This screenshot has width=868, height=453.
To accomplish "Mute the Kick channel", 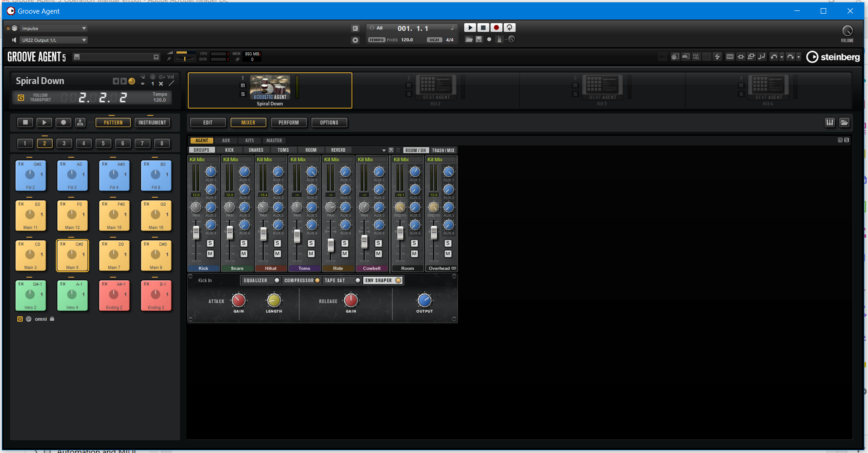I will coord(210,254).
